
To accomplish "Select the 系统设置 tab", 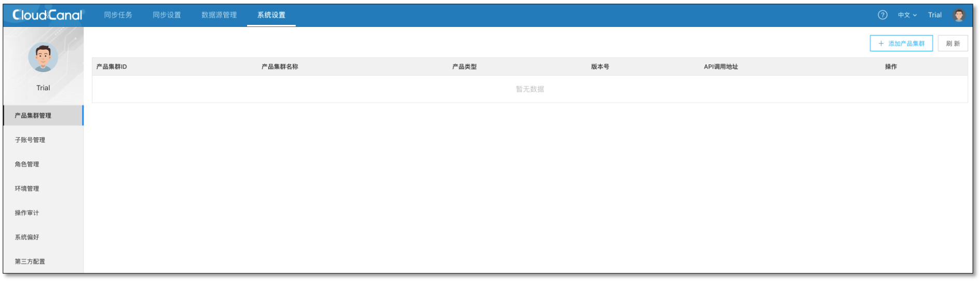I will click(x=271, y=15).
